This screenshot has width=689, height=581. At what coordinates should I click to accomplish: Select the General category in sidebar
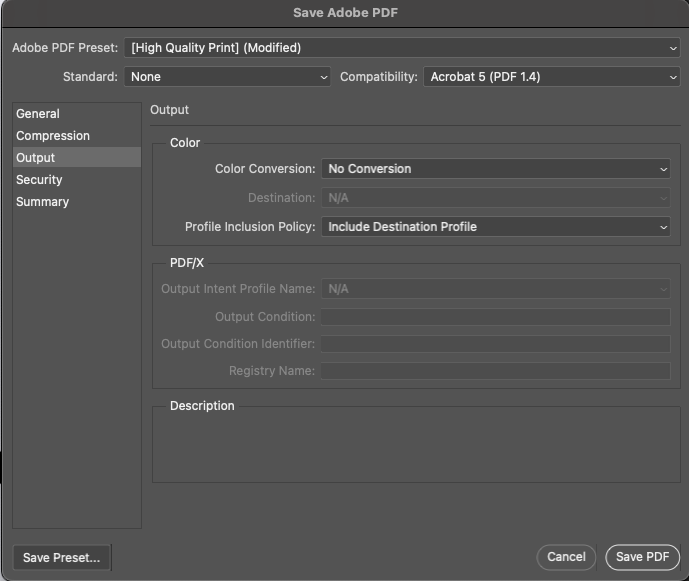pos(77,114)
